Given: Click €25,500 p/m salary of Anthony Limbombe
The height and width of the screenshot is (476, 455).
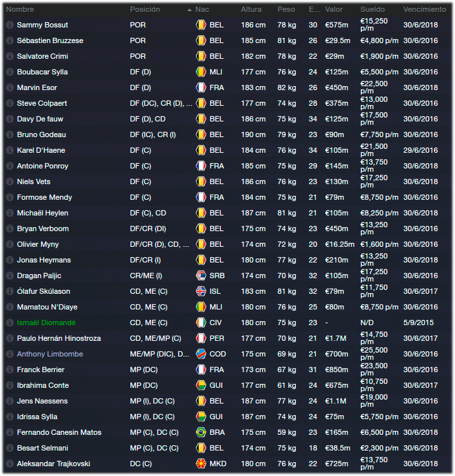Looking at the screenshot, I should (374, 354).
